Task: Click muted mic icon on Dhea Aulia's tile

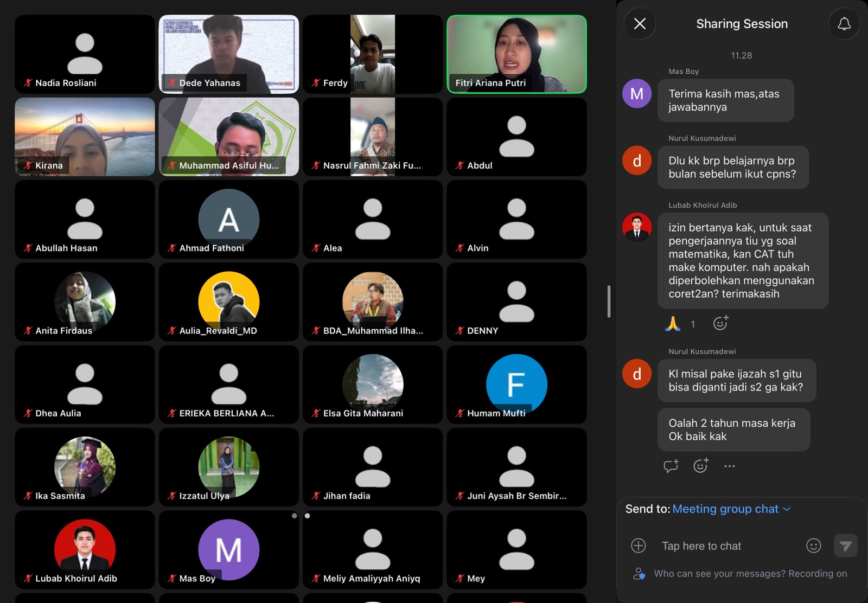Action: 28,413
